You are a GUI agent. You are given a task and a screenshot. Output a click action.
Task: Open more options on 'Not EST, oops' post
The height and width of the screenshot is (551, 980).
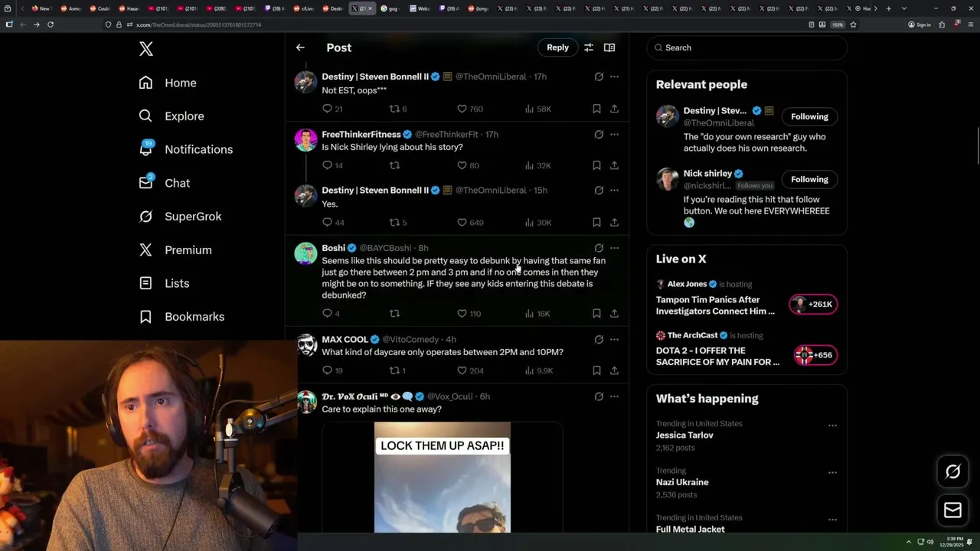pos(614,77)
